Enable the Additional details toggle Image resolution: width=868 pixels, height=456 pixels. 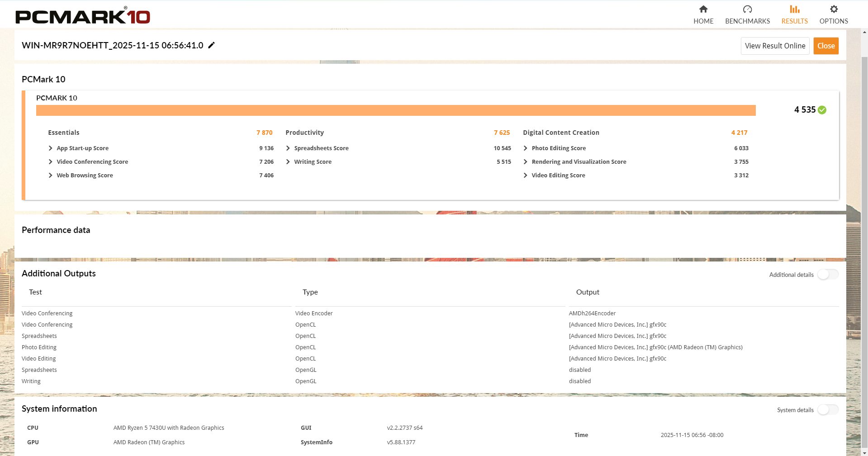tap(827, 275)
